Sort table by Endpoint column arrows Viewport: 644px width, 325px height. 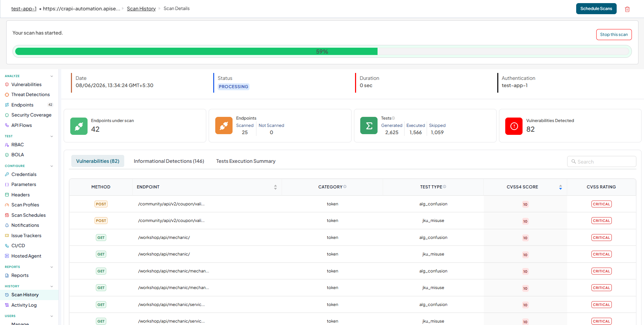pyautogui.click(x=275, y=187)
